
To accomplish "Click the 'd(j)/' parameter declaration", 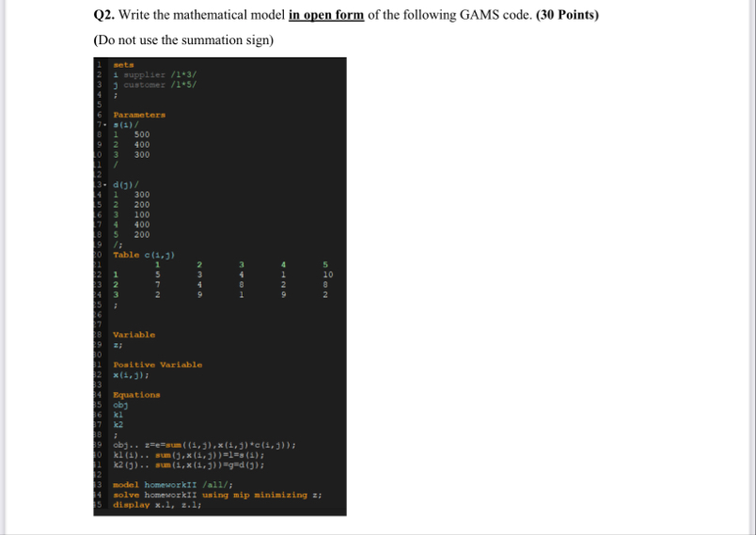I will [x=126, y=184].
